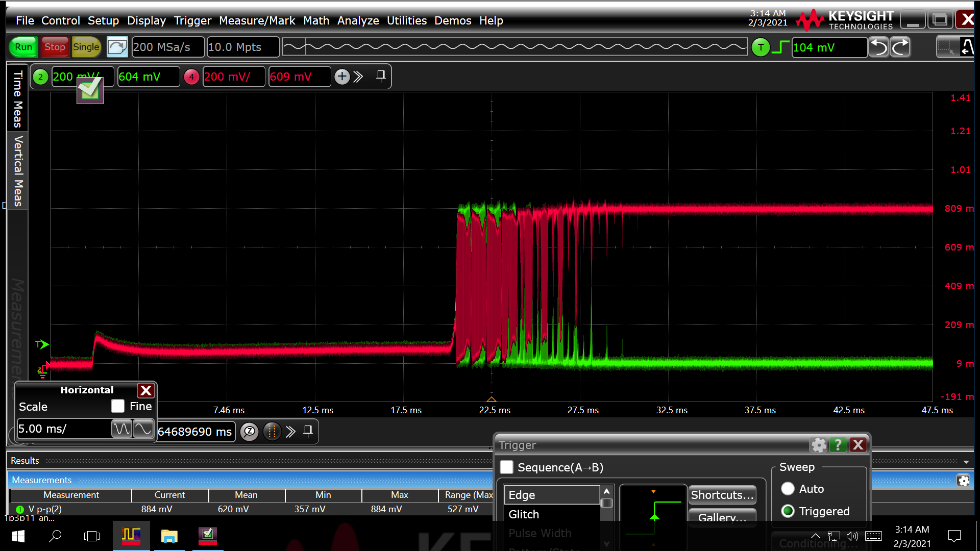Select Glitch trigger type
This screenshot has height=551, width=980.
(552, 514)
